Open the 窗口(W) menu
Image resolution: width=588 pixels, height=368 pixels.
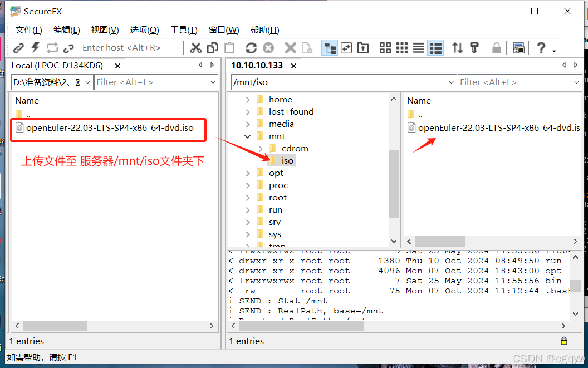pos(224,30)
